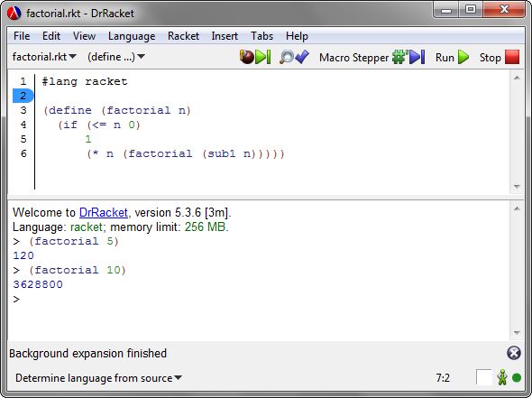The width and height of the screenshot is (532, 398).
Task: Open the Determine language from source dropdown
Action: pyautogui.click(x=98, y=378)
